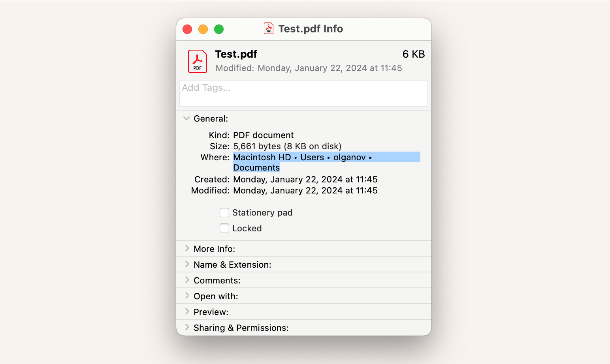Click the PDF icon in the window title bar
Image resolution: width=610 pixels, height=364 pixels.
click(268, 28)
